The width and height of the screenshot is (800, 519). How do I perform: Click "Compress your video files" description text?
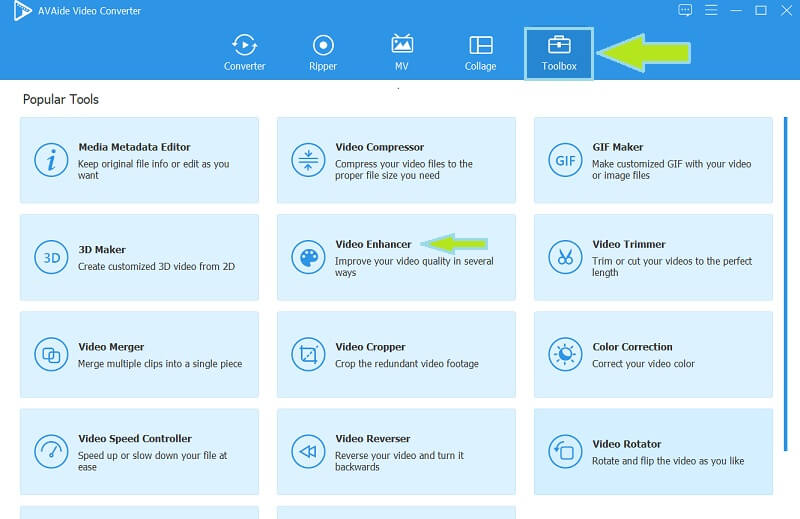point(404,169)
